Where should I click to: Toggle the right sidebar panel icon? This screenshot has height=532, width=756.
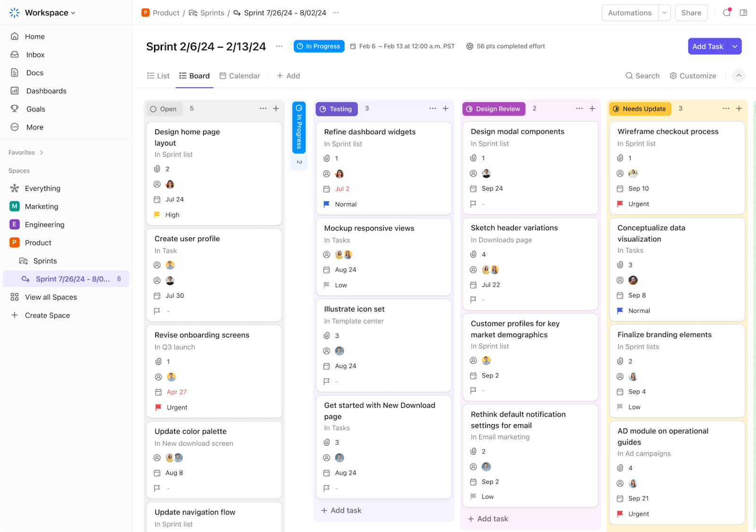pyautogui.click(x=743, y=13)
